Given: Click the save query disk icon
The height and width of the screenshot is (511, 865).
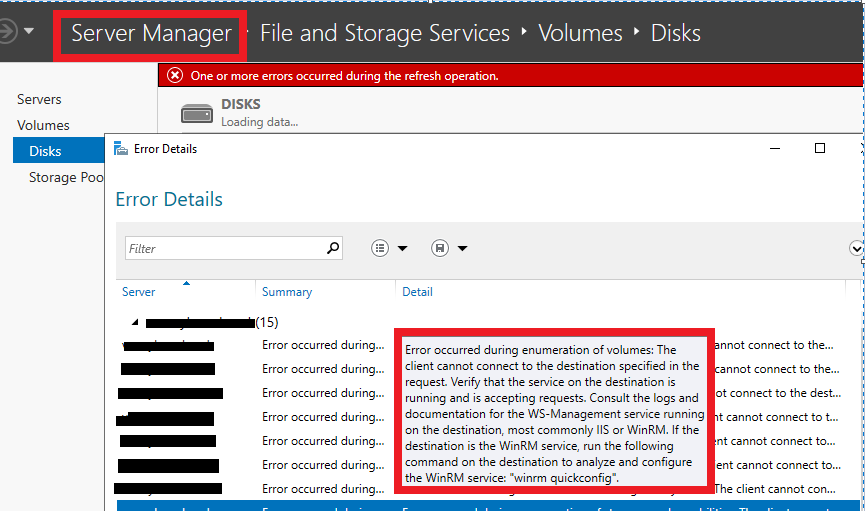Looking at the screenshot, I should 440,248.
